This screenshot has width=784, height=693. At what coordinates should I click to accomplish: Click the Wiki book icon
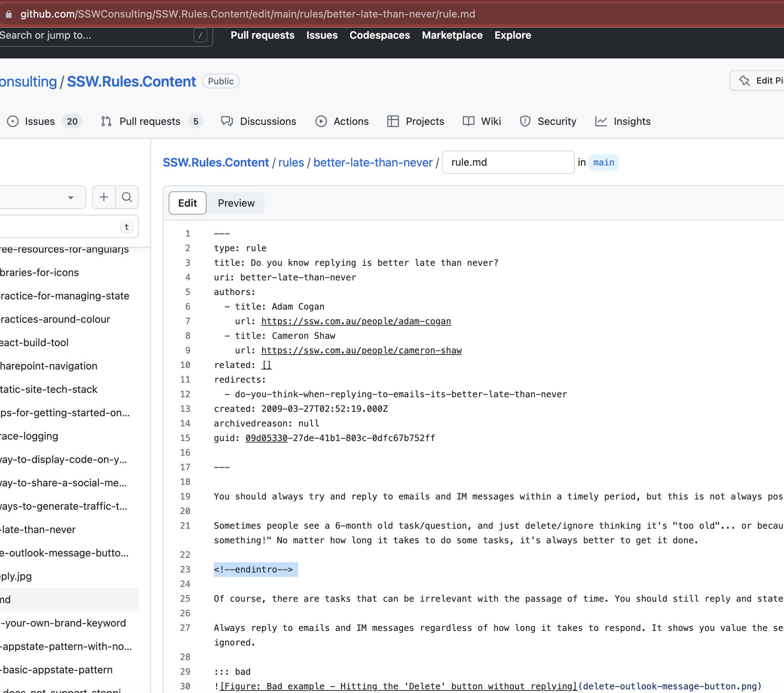(x=468, y=121)
